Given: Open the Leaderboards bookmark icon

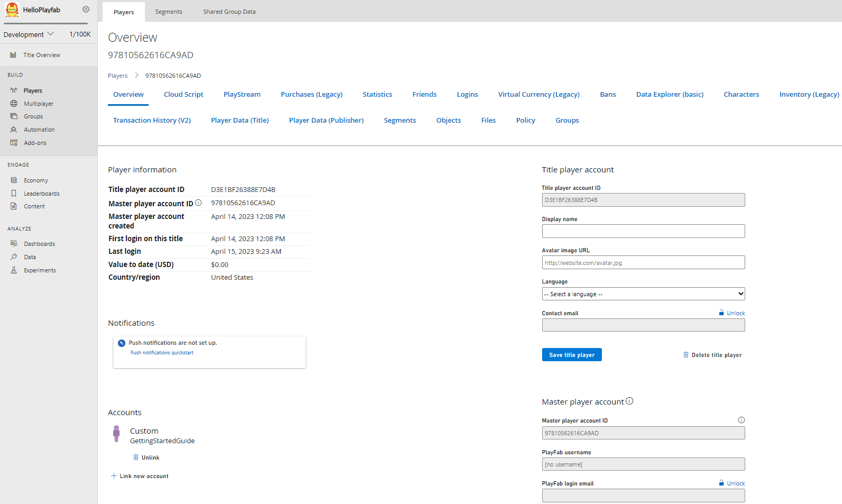Looking at the screenshot, I should click(x=14, y=194).
